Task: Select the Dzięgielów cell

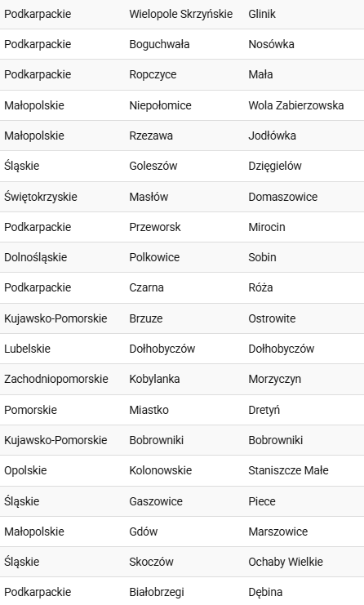Action: coord(274,166)
